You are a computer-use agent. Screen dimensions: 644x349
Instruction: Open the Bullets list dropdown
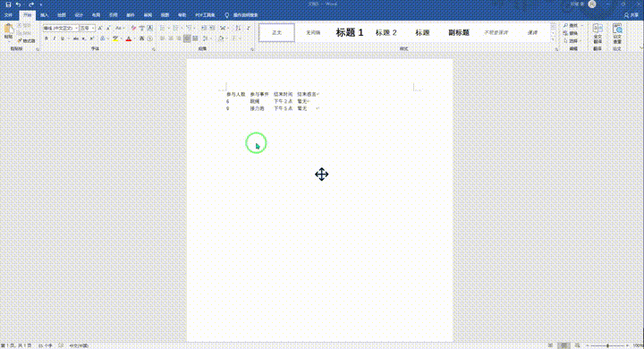169,28
